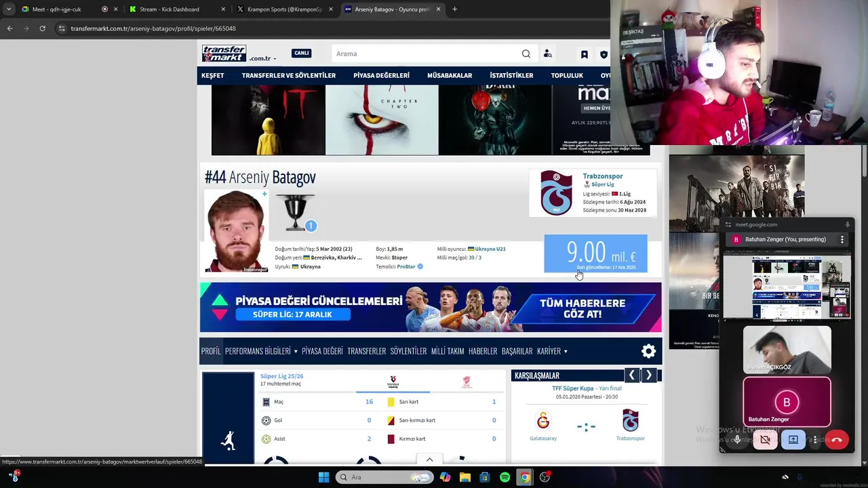This screenshot has height=488, width=868.
Task: Switch to the Krampon Sports X tab
Action: (x=285, y=9)
